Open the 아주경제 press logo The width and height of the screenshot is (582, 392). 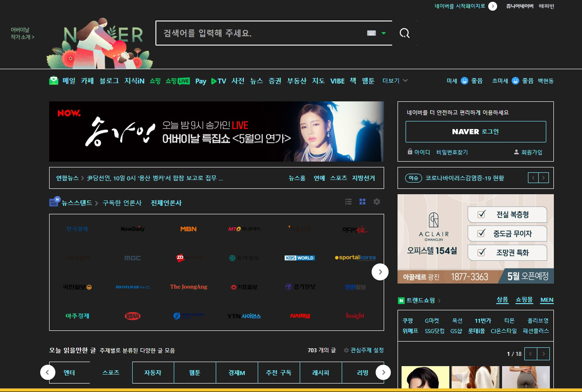tap(77, 316)
